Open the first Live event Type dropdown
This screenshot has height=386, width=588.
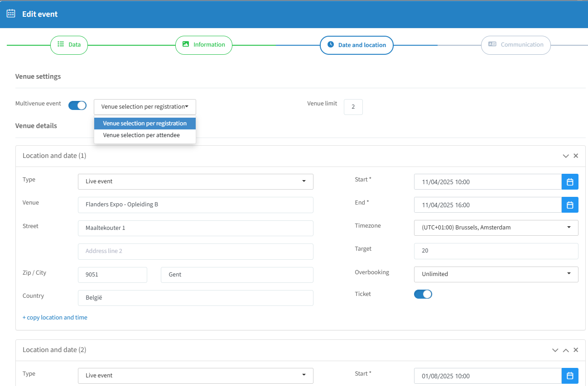(196, 181)
